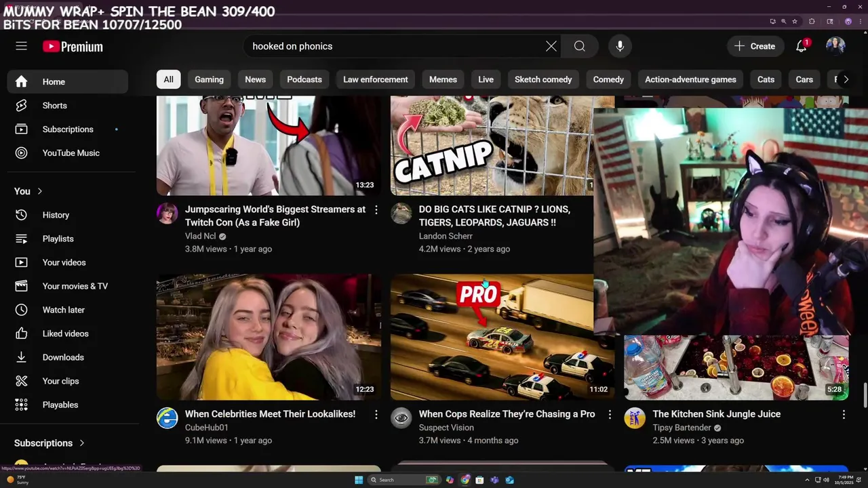The height and width of the screenshot is (488, 868).
Task: Go to Home in sidebar
Action: (x=68, y=82)
